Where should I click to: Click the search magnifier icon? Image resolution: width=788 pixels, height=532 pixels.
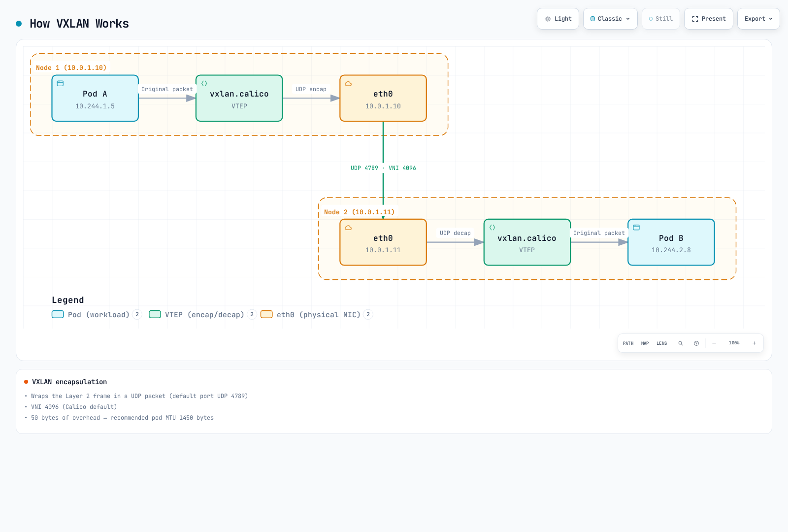pos(681,343)
